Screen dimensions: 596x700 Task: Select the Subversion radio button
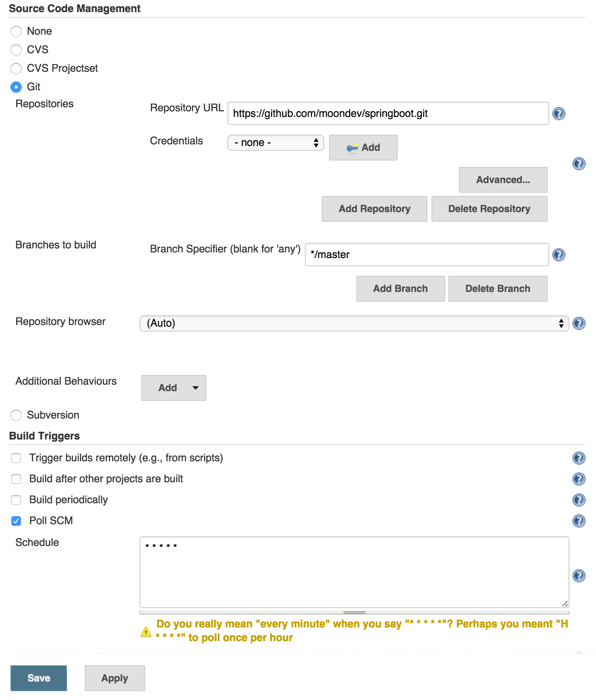pyautogui.click(x=16, y=415)
